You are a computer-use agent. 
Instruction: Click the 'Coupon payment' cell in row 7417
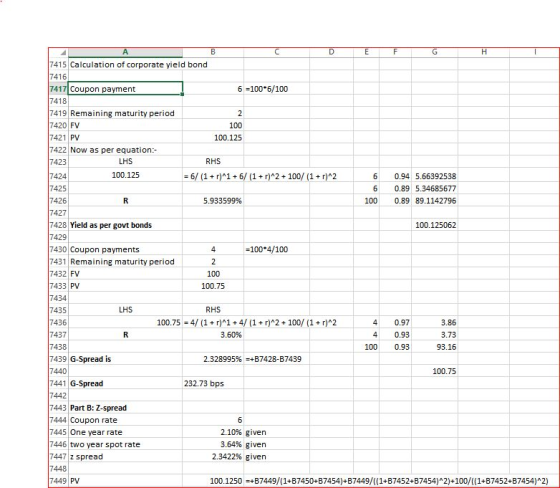pyautogui.click(x=125, y=89)
